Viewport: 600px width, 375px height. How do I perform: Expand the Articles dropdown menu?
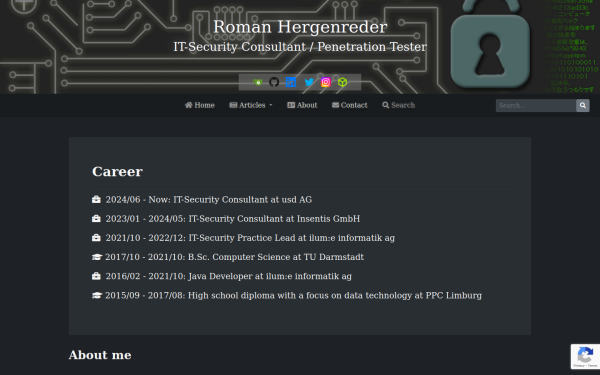click(251, 105)
